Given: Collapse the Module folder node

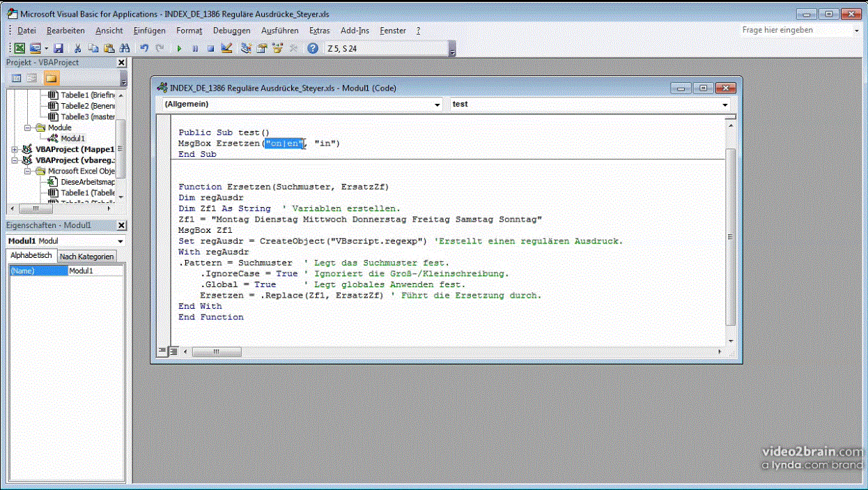Looking at the screenshot, I should [x=27, y=128].
